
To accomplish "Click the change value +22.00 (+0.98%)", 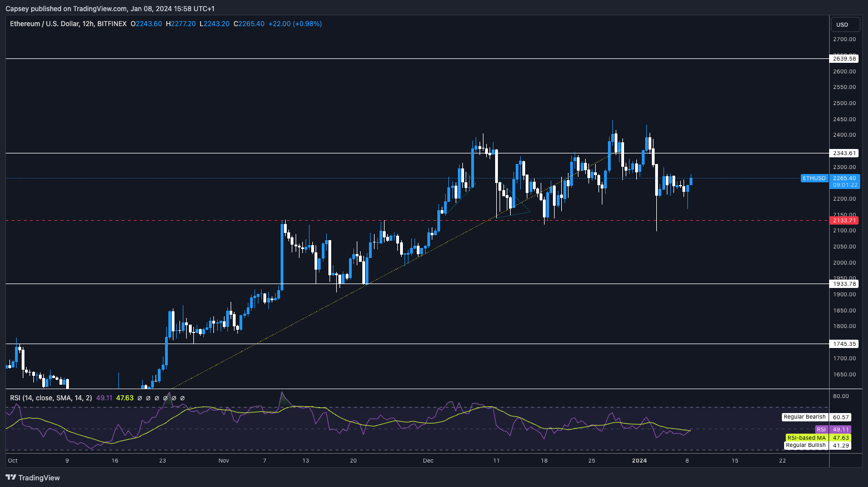I will (x=295, y=24).
